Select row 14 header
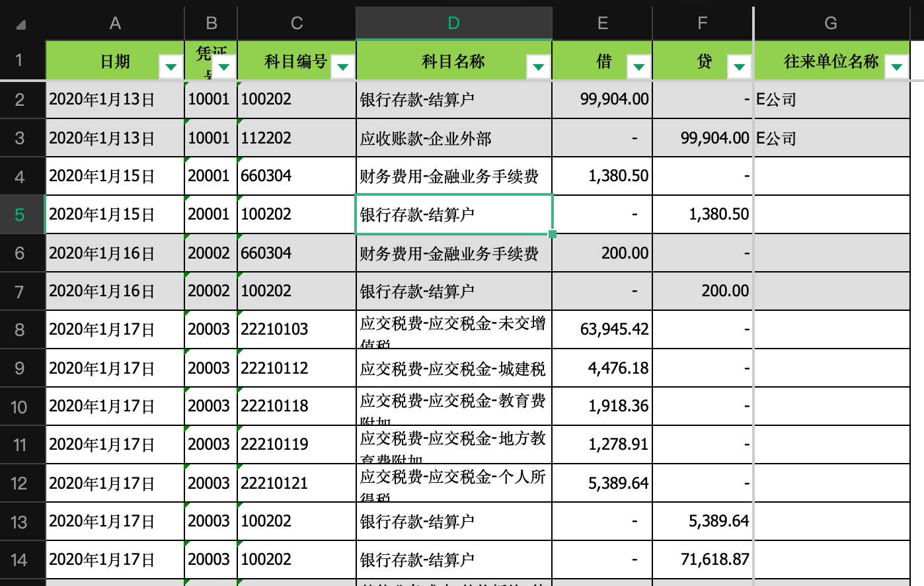This screenshot has width=924, height=586. click(x=20, y=560)
